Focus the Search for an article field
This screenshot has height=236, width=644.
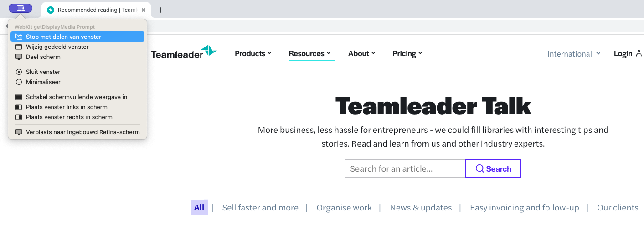click(x=405, y=168)
